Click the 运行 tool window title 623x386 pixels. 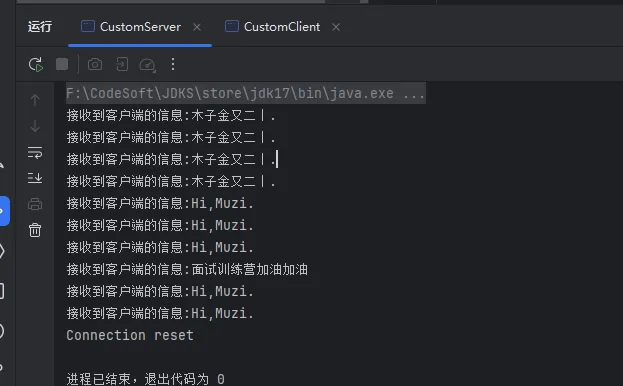[40, 27]
